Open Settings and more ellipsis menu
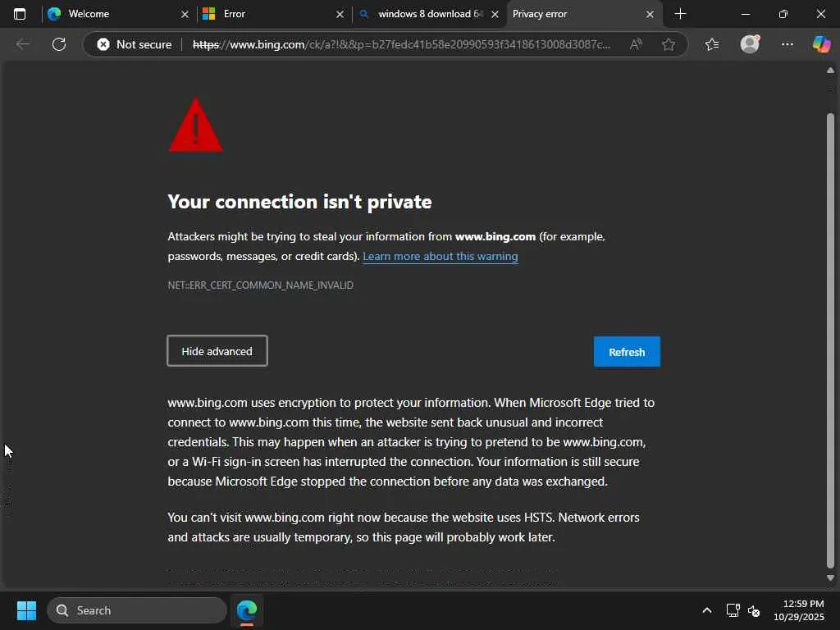The image size is (840, 630). (x=787, y=44)
